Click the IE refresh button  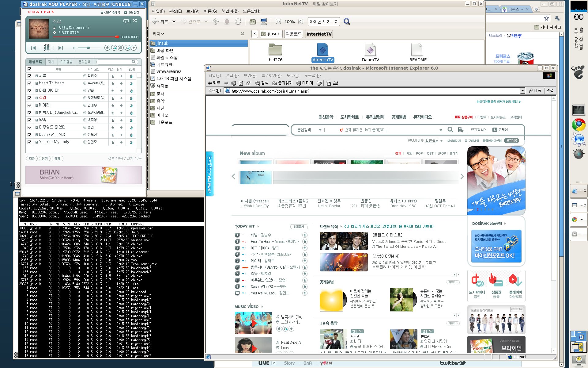click(241, 83)
